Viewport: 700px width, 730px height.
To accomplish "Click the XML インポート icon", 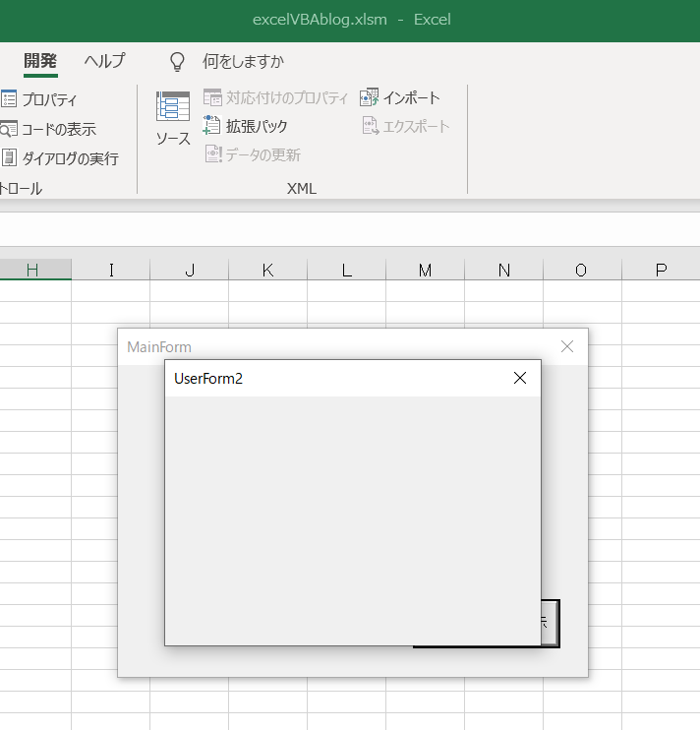I will pos(370,97).
